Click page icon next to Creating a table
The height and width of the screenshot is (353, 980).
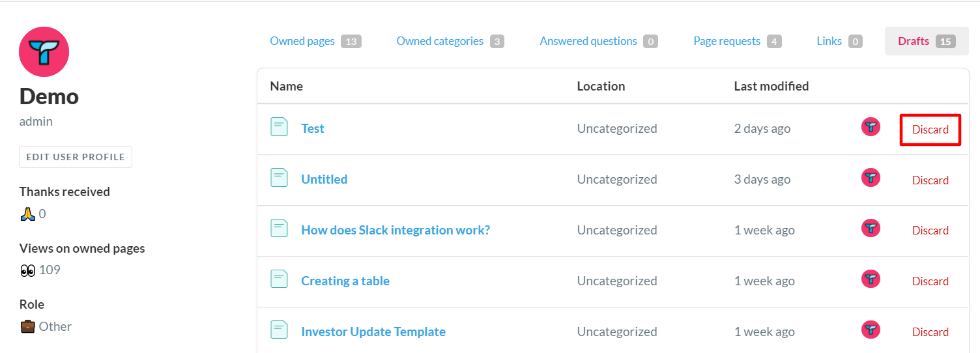click(x=279, y=279)
